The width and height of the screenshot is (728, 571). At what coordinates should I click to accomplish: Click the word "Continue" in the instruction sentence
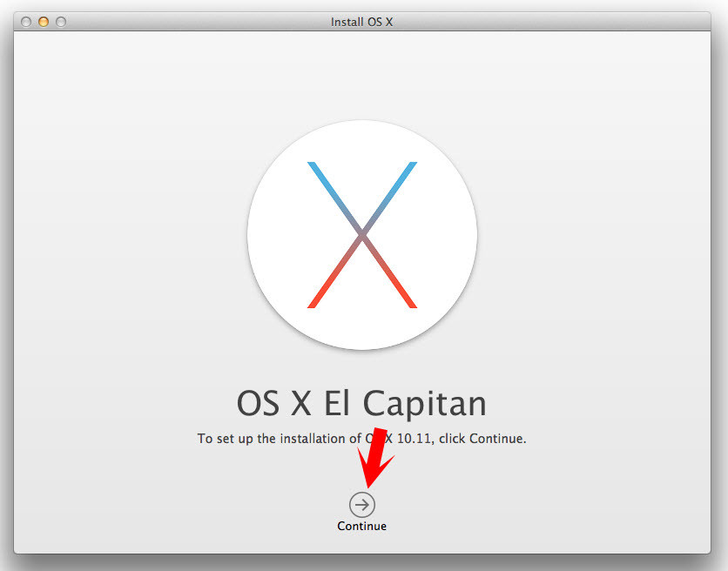tap(496, 439)
